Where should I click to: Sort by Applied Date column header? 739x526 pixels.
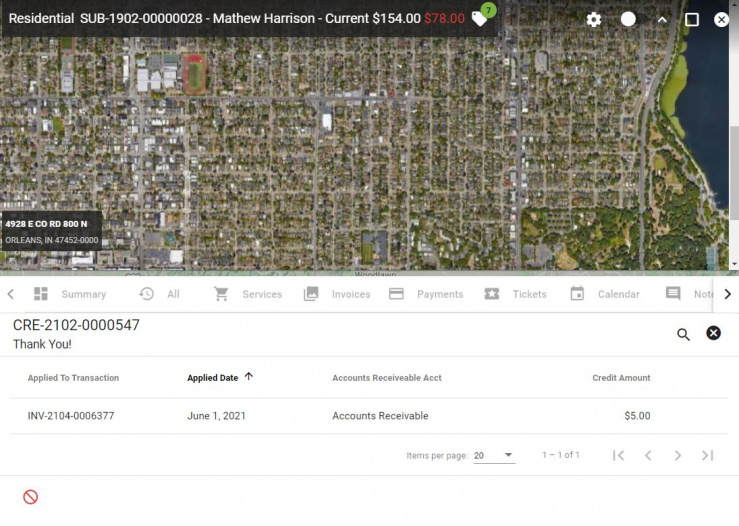click(213, 378)
